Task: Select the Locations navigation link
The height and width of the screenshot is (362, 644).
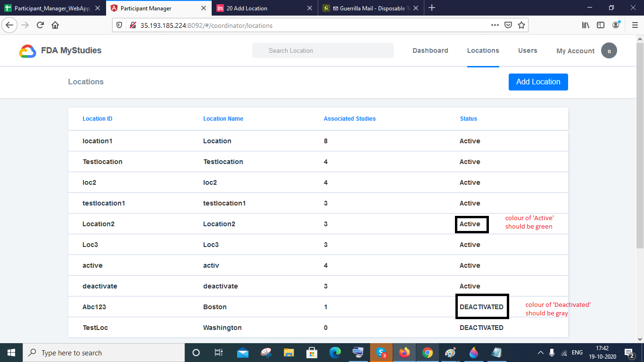Action: (x=483, y=50)
